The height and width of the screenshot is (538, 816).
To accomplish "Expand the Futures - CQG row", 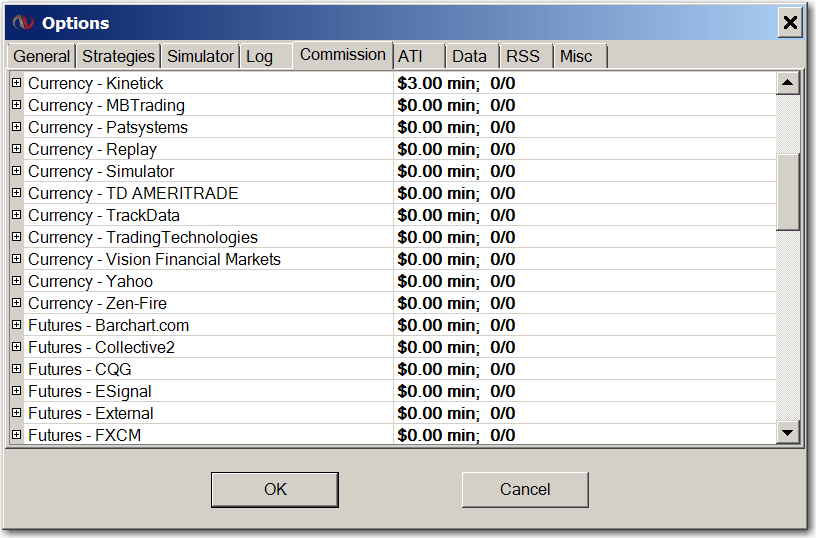I will click(17, 368).
